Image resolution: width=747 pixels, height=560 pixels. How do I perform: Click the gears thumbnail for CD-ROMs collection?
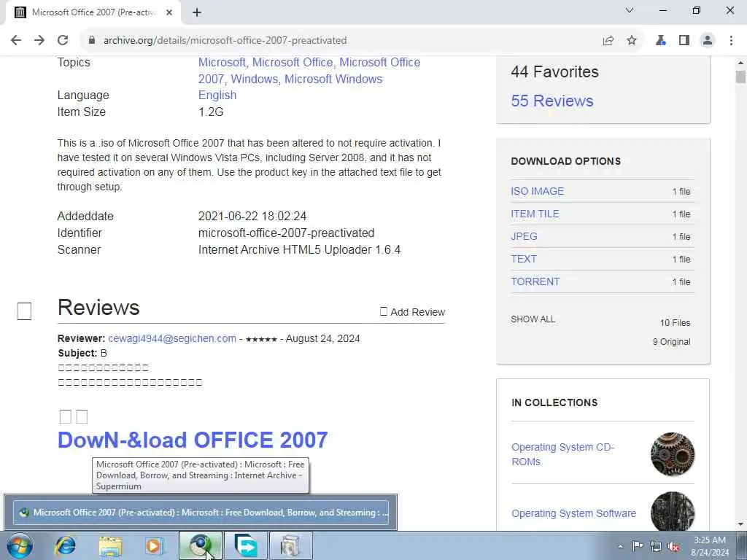pyautogui.click(x=673, y=454)
